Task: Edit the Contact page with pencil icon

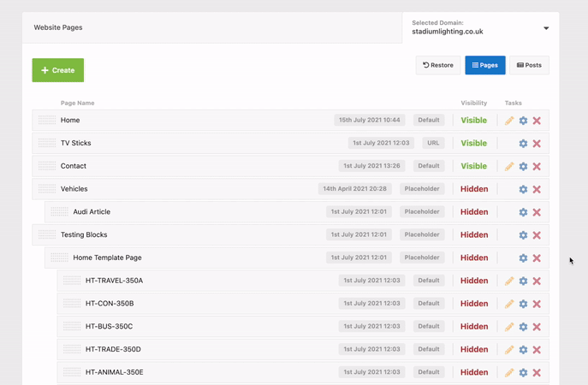Action: [x=509, y=166]
